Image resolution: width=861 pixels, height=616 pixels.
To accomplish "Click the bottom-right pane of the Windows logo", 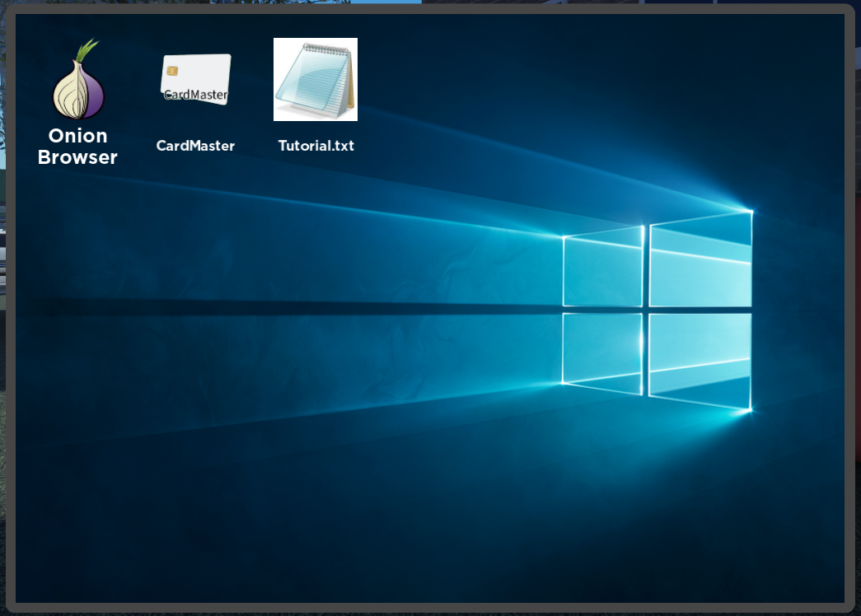I will pos(700,359).
